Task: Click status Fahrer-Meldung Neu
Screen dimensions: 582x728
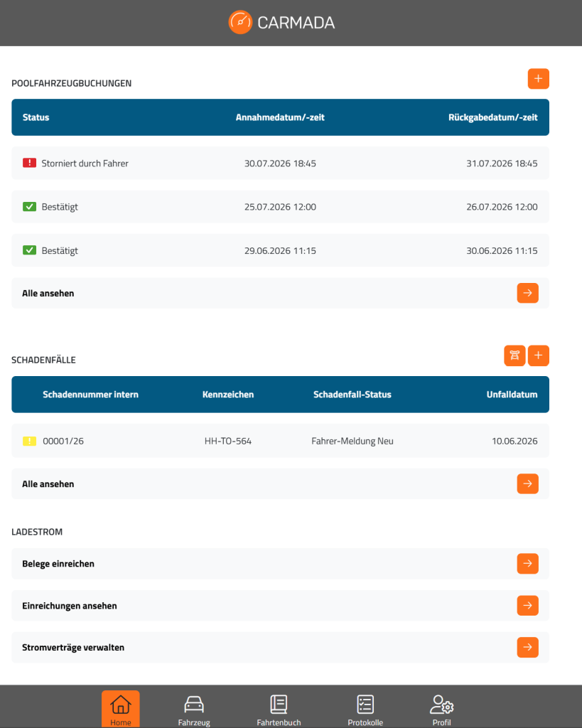Action: click(352, 441)
